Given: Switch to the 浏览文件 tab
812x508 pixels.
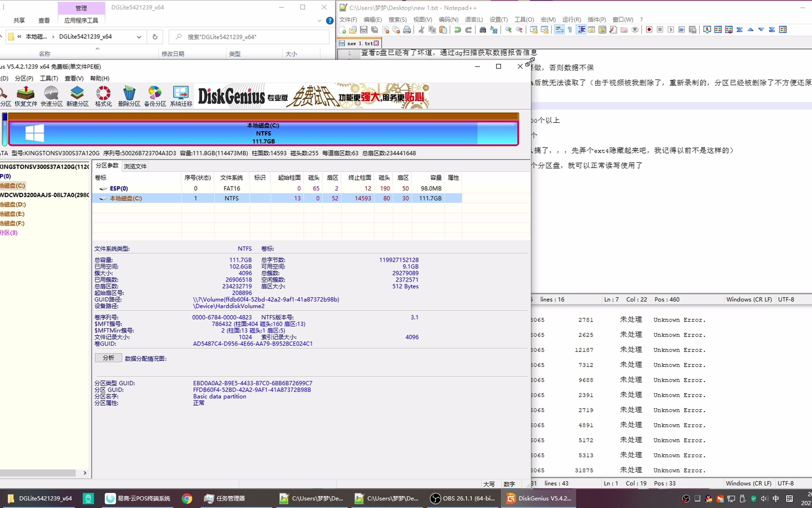Looking at the screenshot, I should coord(135,166).
